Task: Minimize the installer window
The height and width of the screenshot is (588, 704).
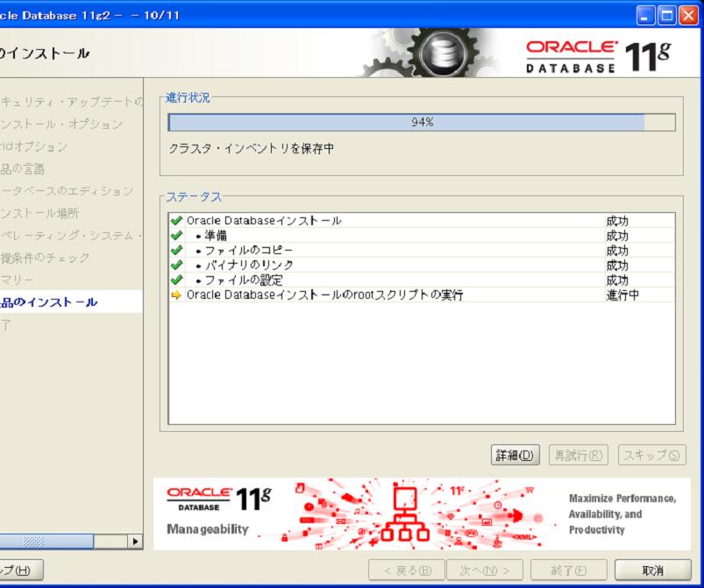Action: point(645,16)
